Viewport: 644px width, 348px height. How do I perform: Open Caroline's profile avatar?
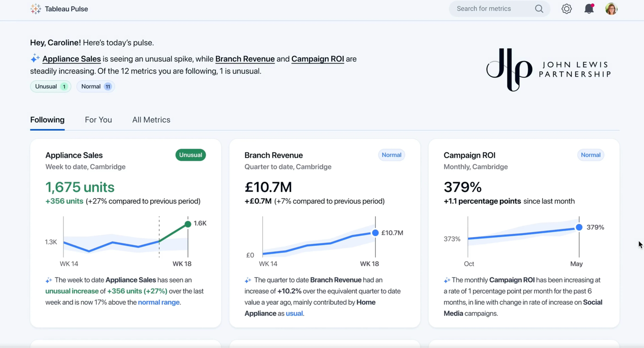click(x=611, y=9)
